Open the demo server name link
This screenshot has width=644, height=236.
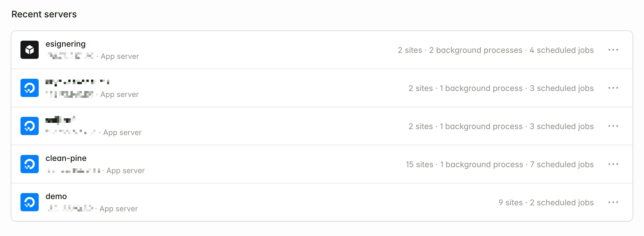pyautogui.click(x=56, y=196)
